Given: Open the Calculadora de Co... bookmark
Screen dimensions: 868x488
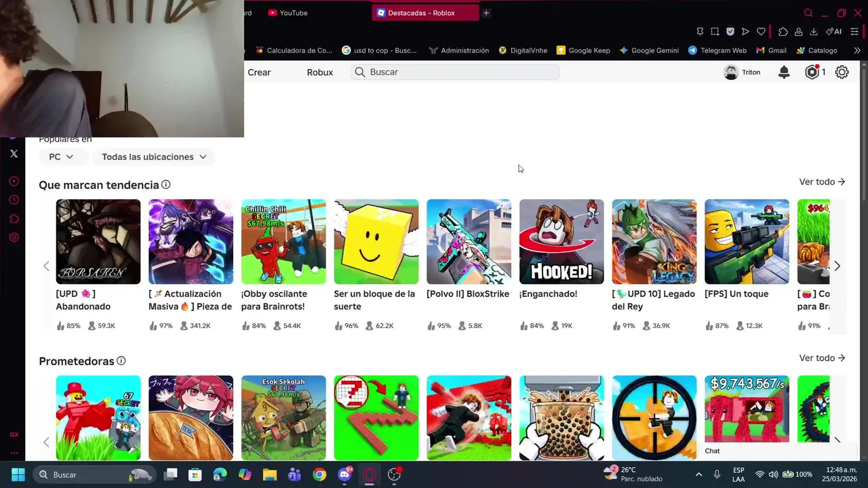Looking at the screenshot, I should [294, 50].
